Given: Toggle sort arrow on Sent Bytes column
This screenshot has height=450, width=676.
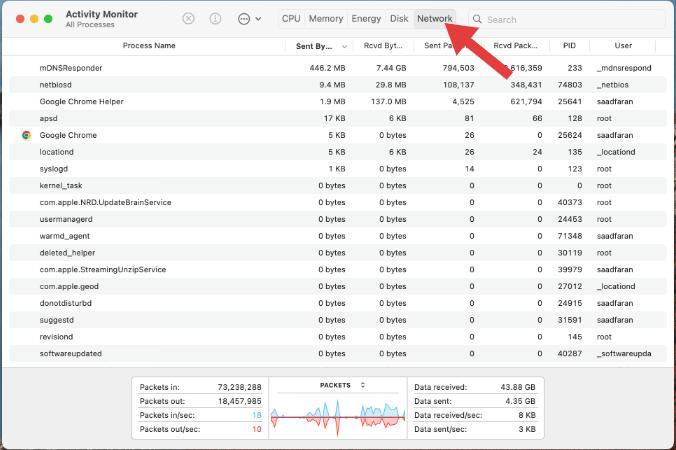Looking at the screenshot, I should (344, 46).
